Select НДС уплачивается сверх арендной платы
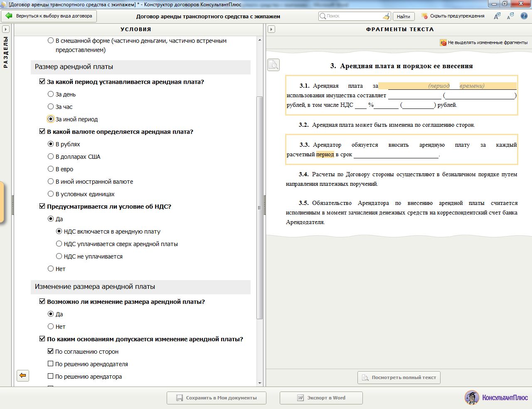The height and width of the screenshot is (409, 532). (59, 244)
